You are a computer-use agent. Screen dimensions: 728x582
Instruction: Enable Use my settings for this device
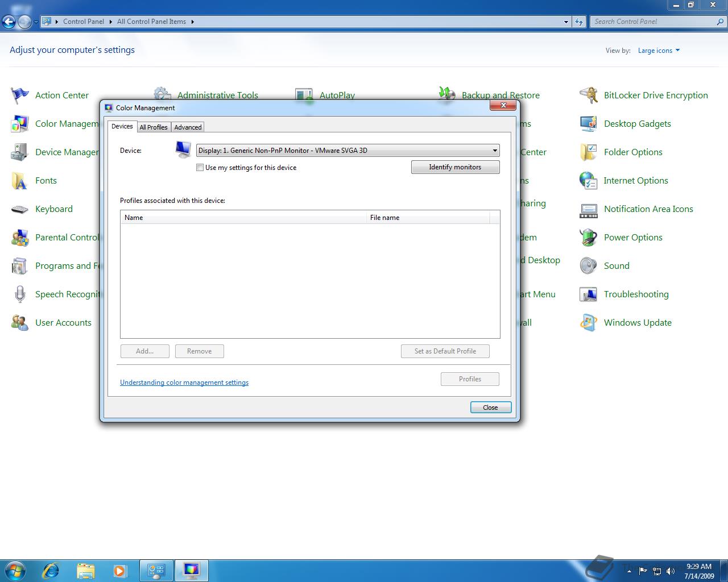200,168
